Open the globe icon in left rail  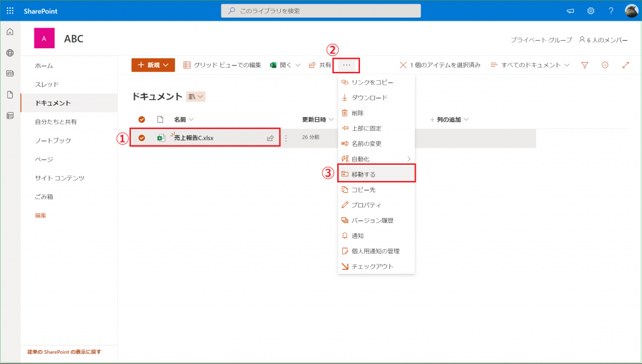(x=10, y=53)
